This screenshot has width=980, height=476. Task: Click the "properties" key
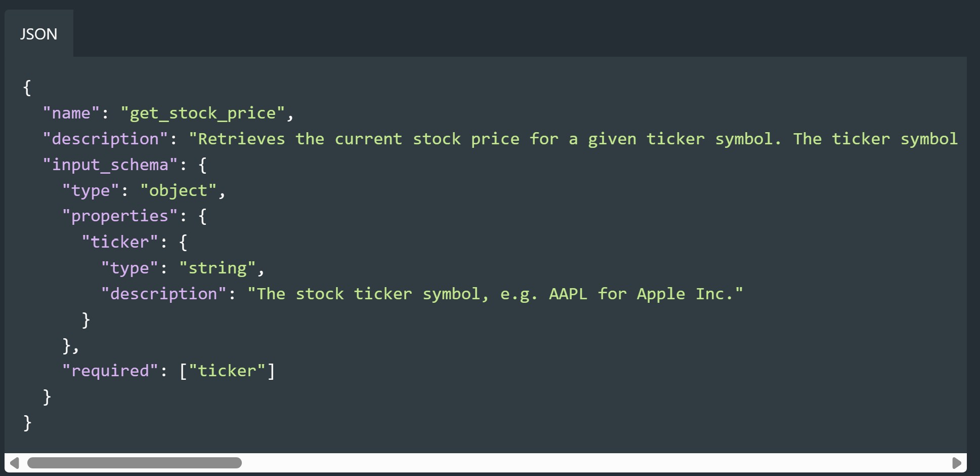[x=119, y=216]
